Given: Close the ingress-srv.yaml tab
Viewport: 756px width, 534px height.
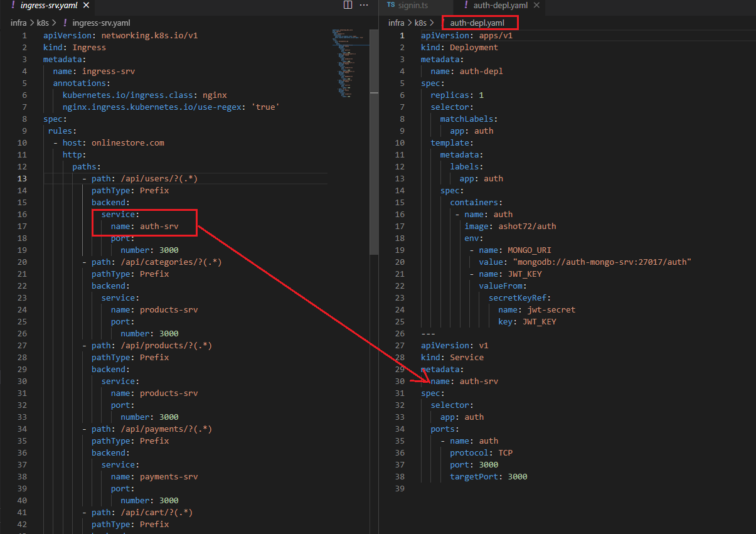Looking at the screenshot, I should click(86, 6).
